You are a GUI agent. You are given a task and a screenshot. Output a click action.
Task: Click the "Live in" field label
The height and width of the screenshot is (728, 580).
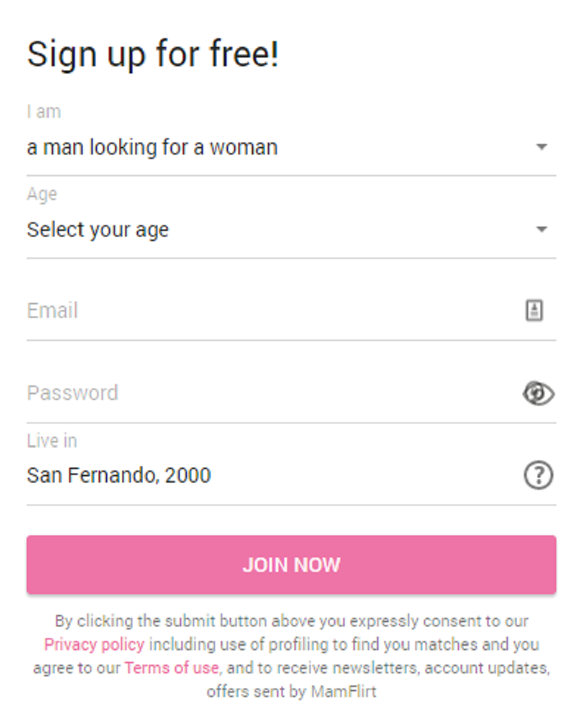click(x=52, y=441)
